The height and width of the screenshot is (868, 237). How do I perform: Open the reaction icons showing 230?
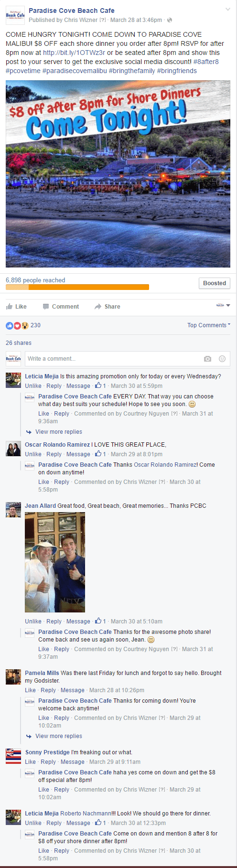tap(17, 325)
